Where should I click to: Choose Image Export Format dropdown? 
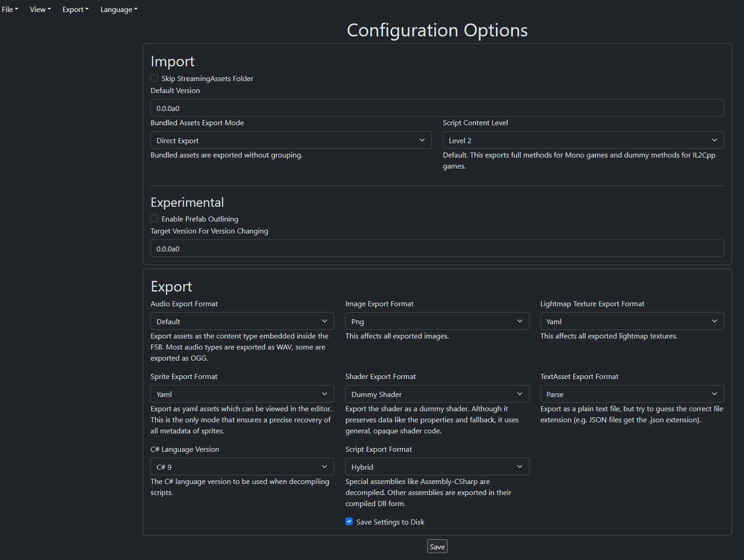pyautogui.click(x=437, y=321)
